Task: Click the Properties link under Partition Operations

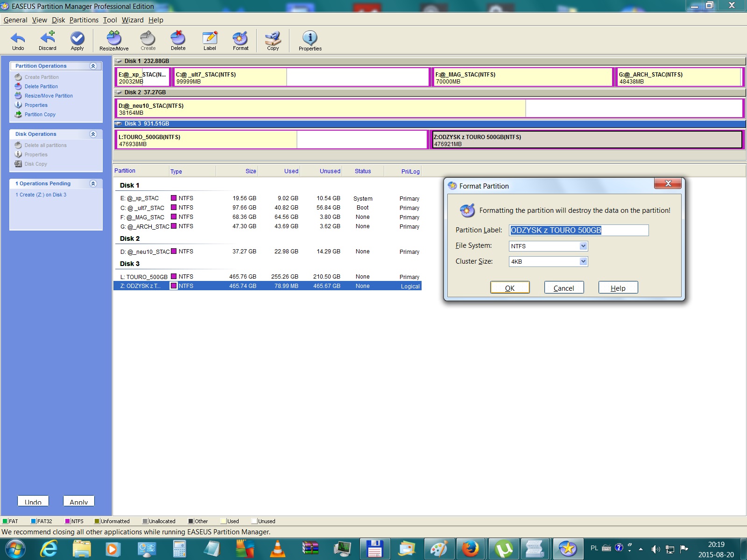Action: coord(36,105)
